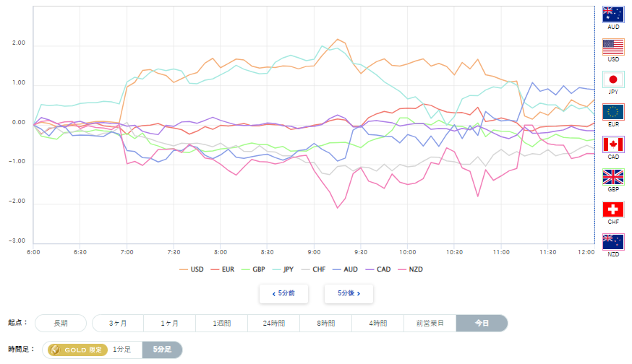Select the 24時間 starting point
This screenshot has height=364, width=632.
tap(273, 324)
